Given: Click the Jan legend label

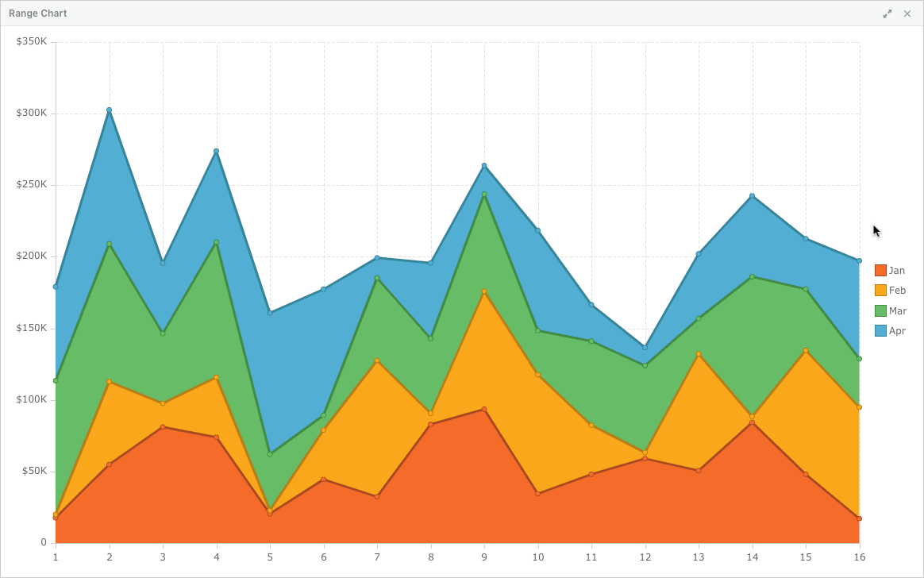Looking at the screenshot, I should click(897, 271).
